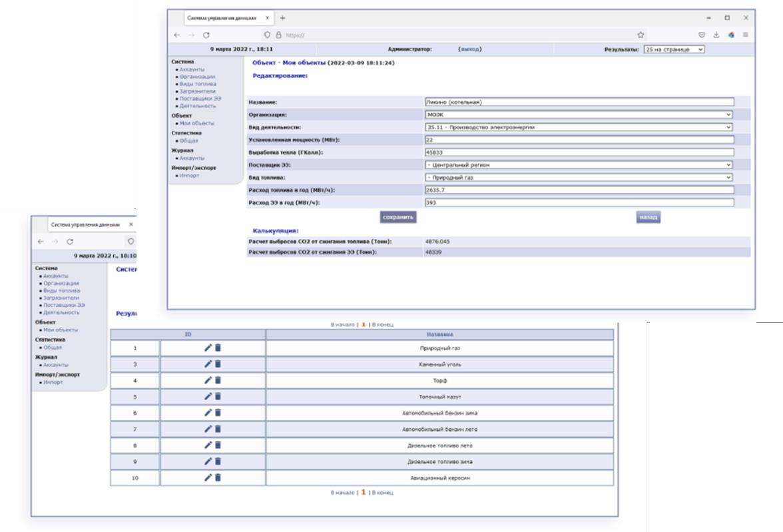The width and height of the screenshot is (783, 532).
Task: Click the Расход ЭЭ в год field
Action: 579,202
